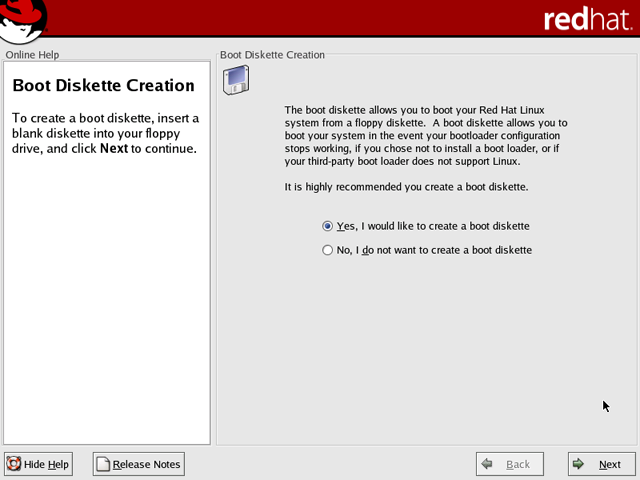Click empty white area of help panel
The height and width of the screenshot is (480, 640).
pos(106,300)
